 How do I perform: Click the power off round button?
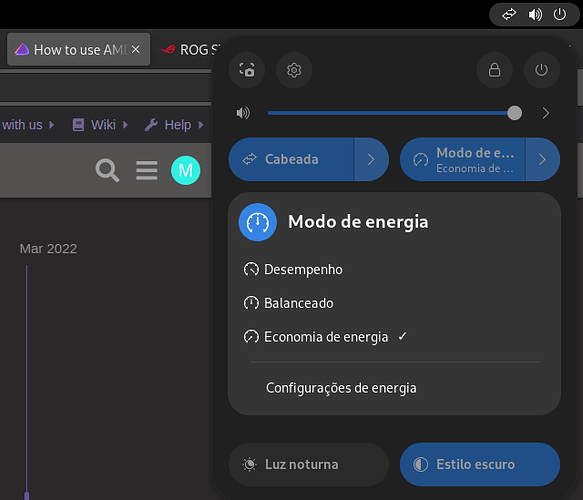[541, 70]
